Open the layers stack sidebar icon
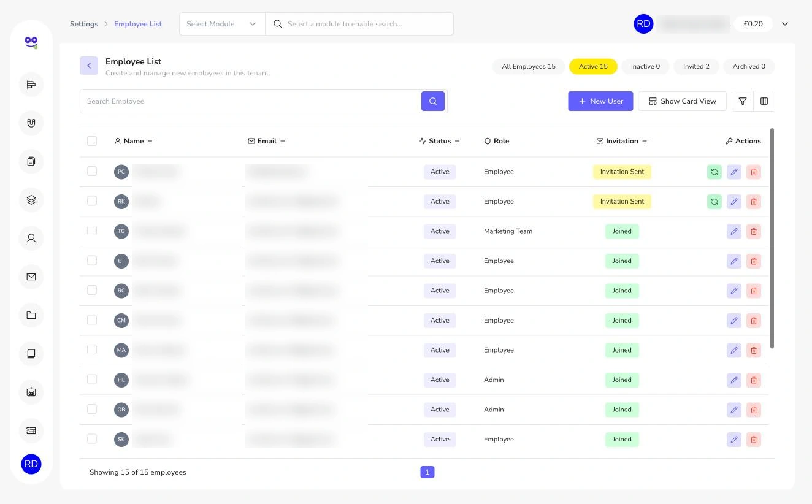812x504 pixels. click(31, 200)
